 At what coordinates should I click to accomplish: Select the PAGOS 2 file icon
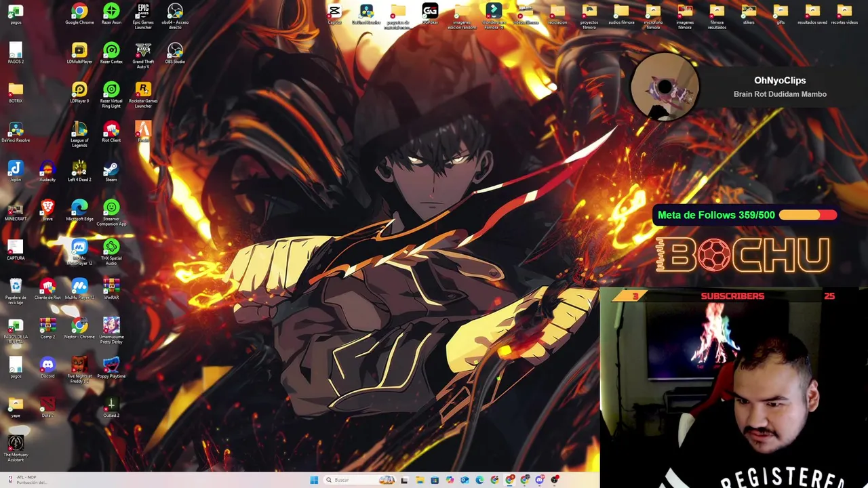pyautogui.click(x=16, y=53)
